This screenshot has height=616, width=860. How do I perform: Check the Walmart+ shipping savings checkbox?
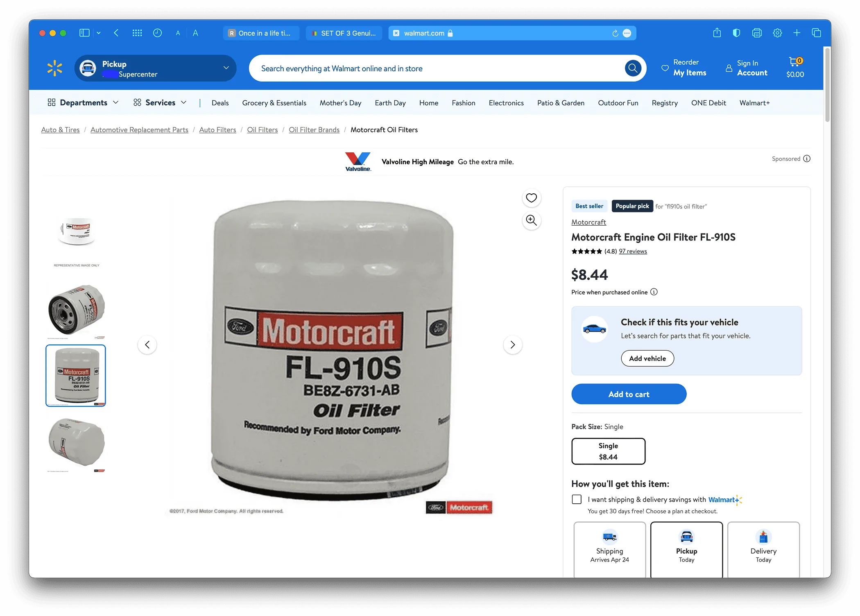577,499
